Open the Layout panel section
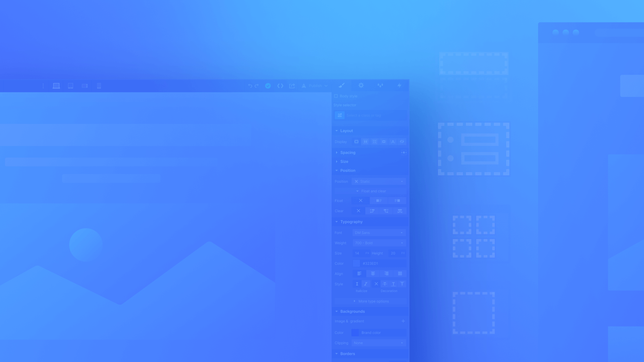 [346, 130]
